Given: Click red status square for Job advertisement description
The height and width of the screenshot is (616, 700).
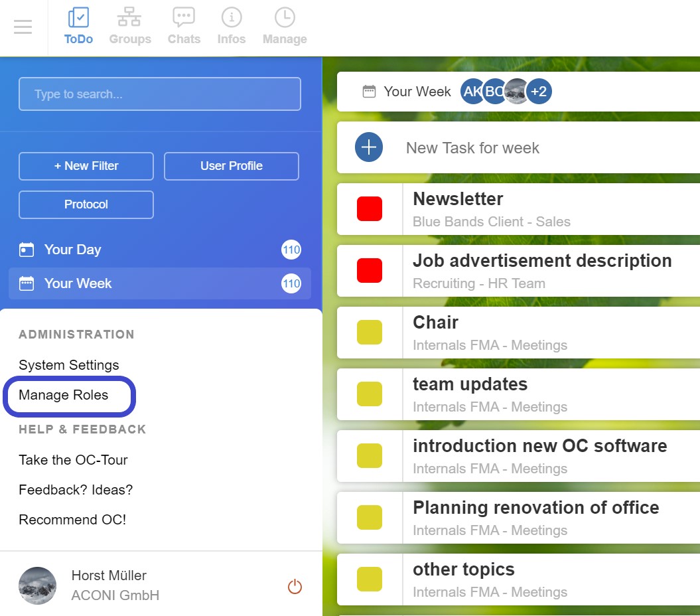Looking at the screenshot, I should (370, 271).
